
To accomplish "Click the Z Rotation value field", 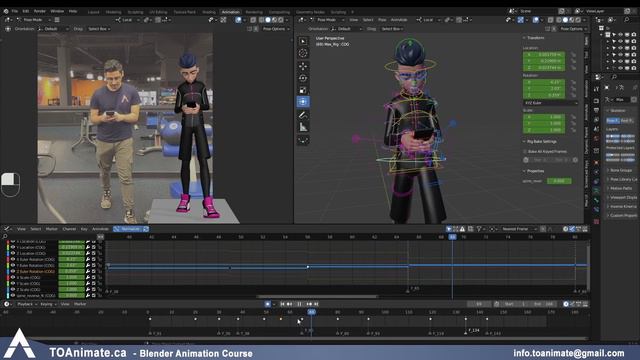I will [x=544, y=96].
